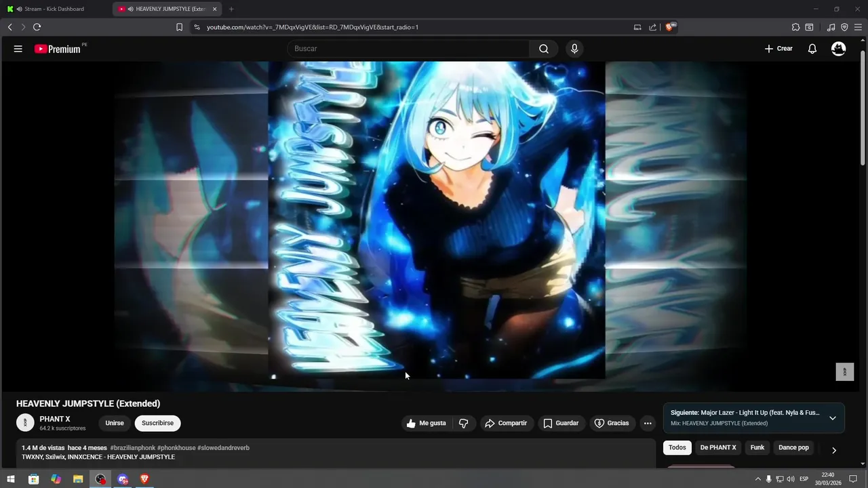Viewport: 868px width, 488px height.
Task: Open the music note playlist icon
Action: (x=831, y=27)
